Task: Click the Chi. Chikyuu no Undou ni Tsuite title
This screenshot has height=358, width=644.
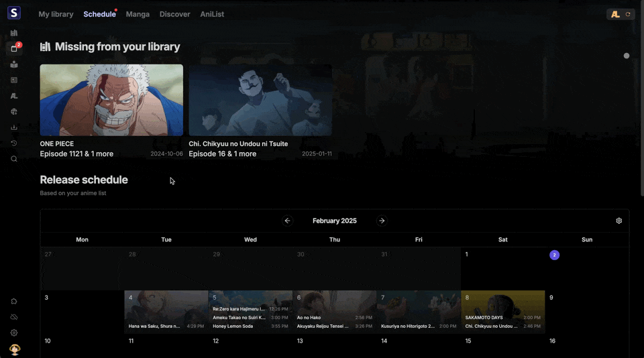Action: pos(238,143)
